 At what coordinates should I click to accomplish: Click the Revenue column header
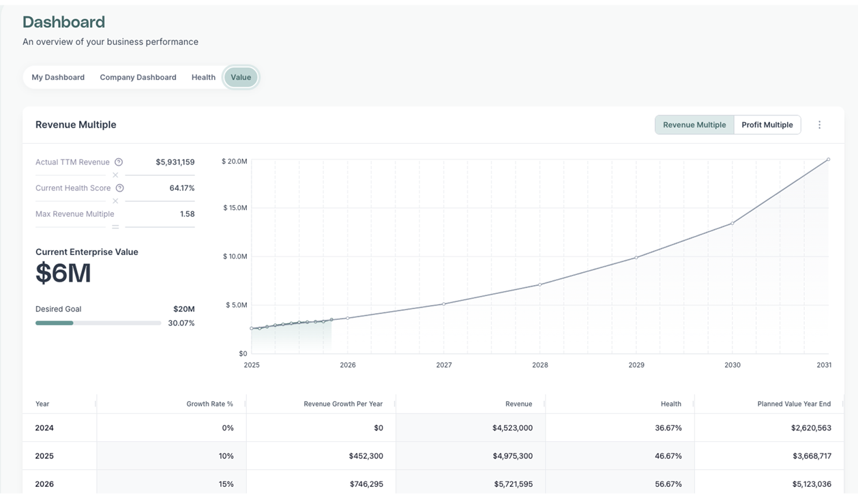point(471,404)
